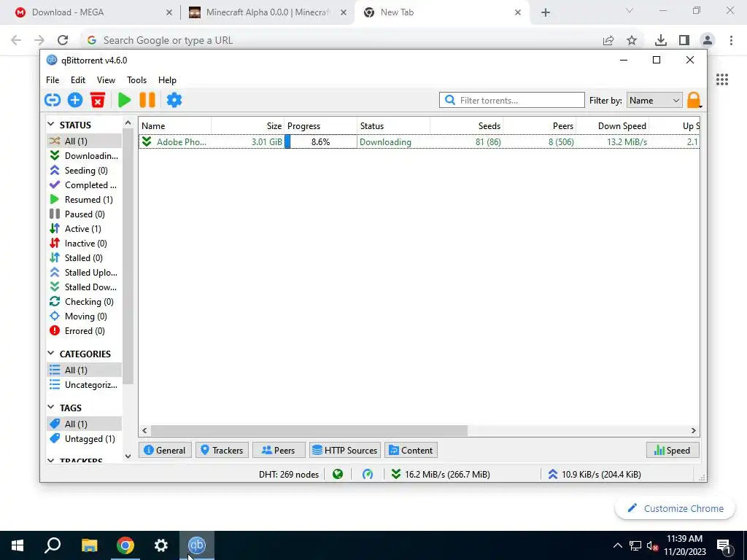Filter by Completed status

(x=85, y=184)
